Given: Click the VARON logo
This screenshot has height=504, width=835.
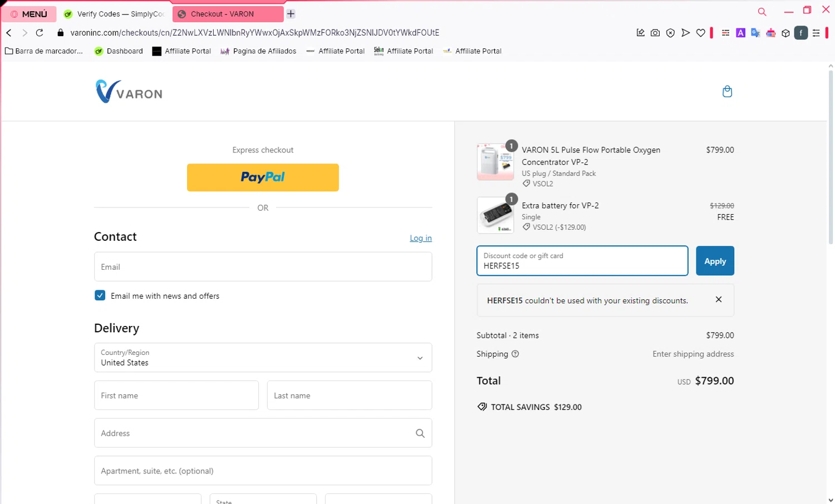Looking at the screenshot, I should point(129,92).
